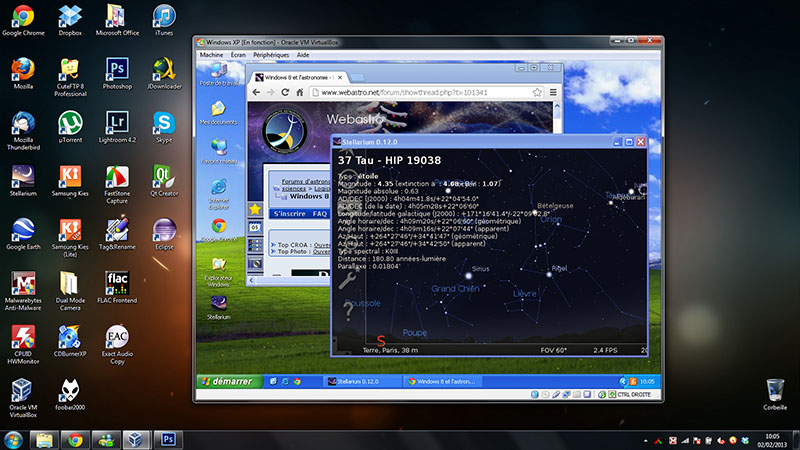Select the Windows 8 et l'astronomie Chrome tab
This screenshot has width=800, height=450.
[x=298, y=78]
